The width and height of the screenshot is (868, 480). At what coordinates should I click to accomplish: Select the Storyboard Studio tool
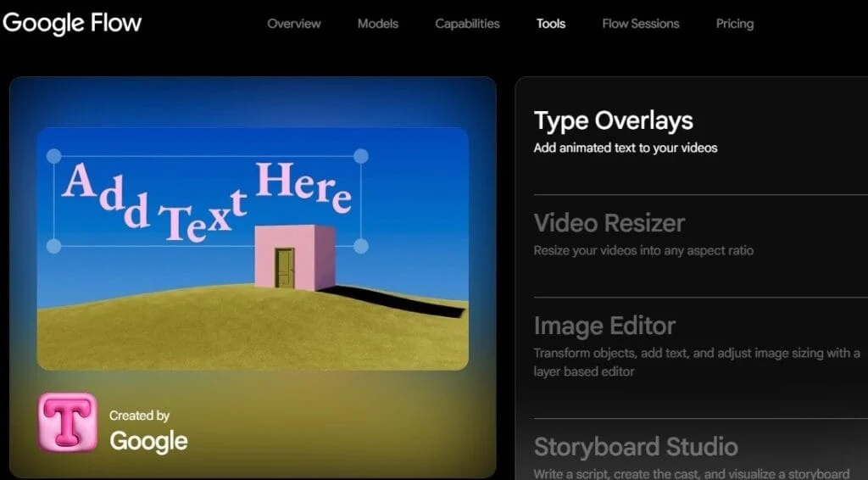click(636, 447)
